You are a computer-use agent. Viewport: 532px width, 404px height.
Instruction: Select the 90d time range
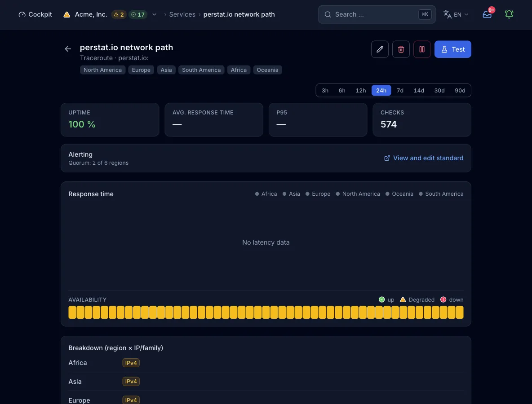460,91
